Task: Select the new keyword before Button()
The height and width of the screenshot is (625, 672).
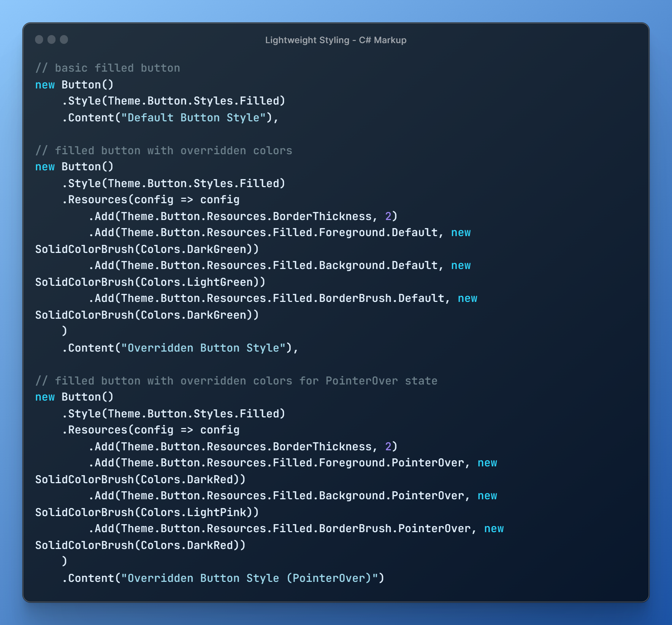Action: click(45, 85)
